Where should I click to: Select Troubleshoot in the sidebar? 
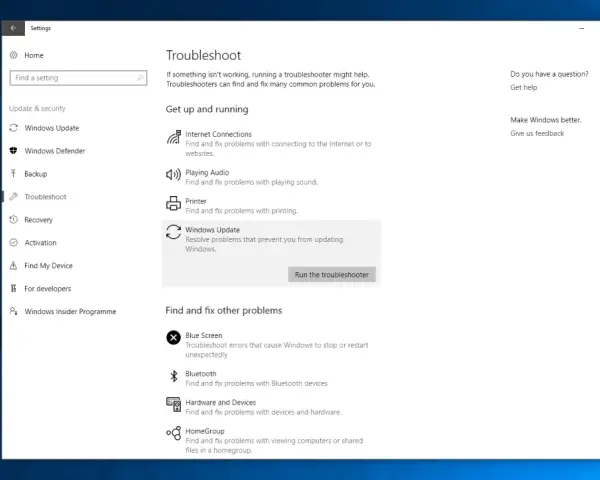tap(45, 197)
